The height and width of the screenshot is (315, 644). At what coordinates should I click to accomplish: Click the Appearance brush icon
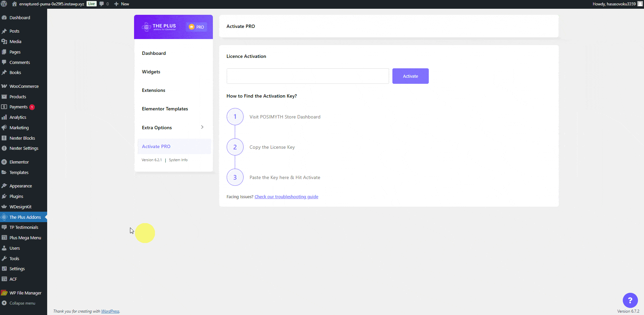tap(4, 186)
